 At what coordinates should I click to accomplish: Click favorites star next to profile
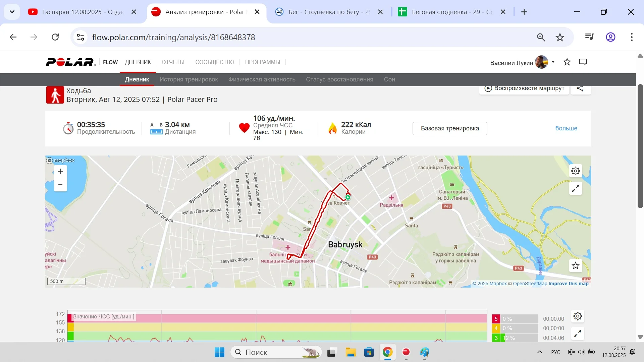point(567,62)
